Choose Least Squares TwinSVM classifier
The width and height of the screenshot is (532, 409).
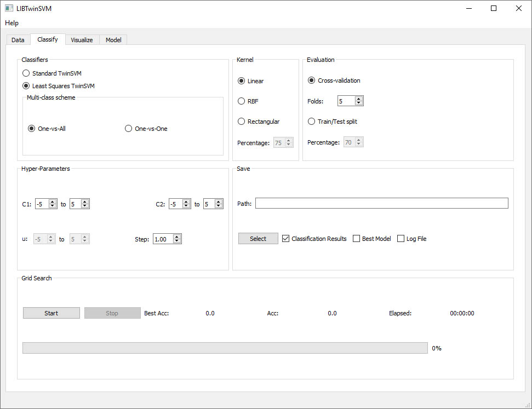pos(59,86)
